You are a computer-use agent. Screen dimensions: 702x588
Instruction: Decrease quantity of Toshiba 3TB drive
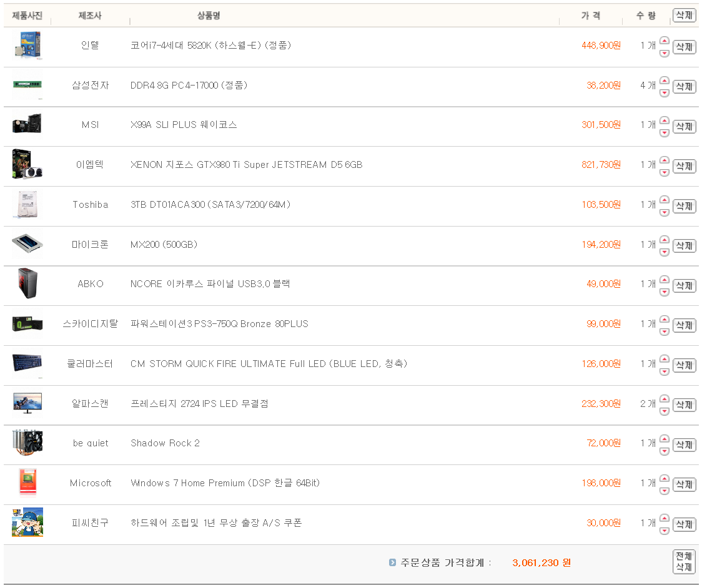(665, 213)
